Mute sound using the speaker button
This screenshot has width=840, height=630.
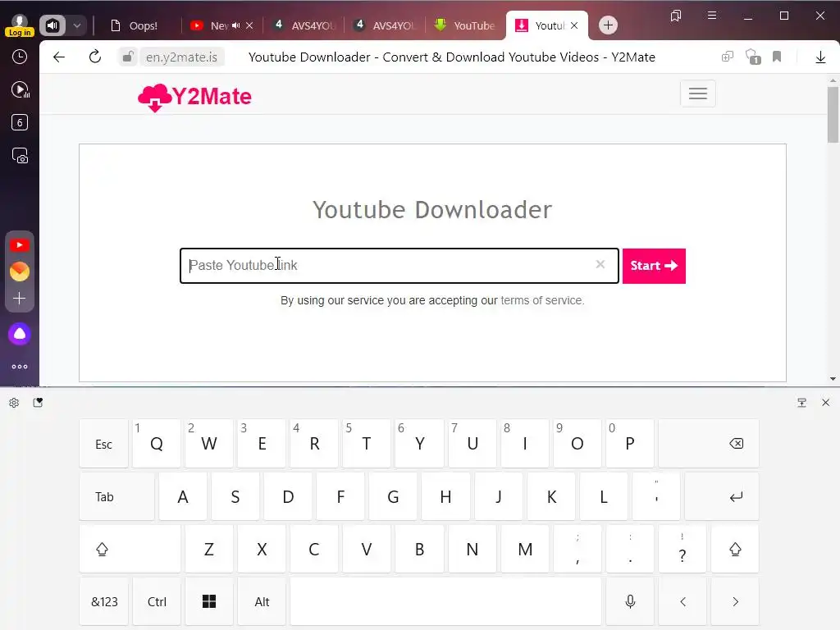coord(52,25)
